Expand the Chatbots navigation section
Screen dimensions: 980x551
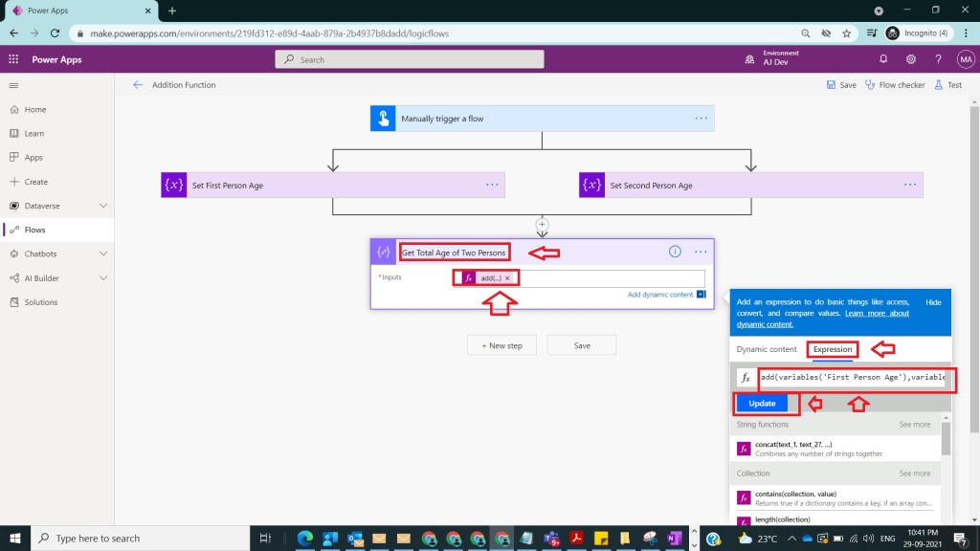coord(103,253)
